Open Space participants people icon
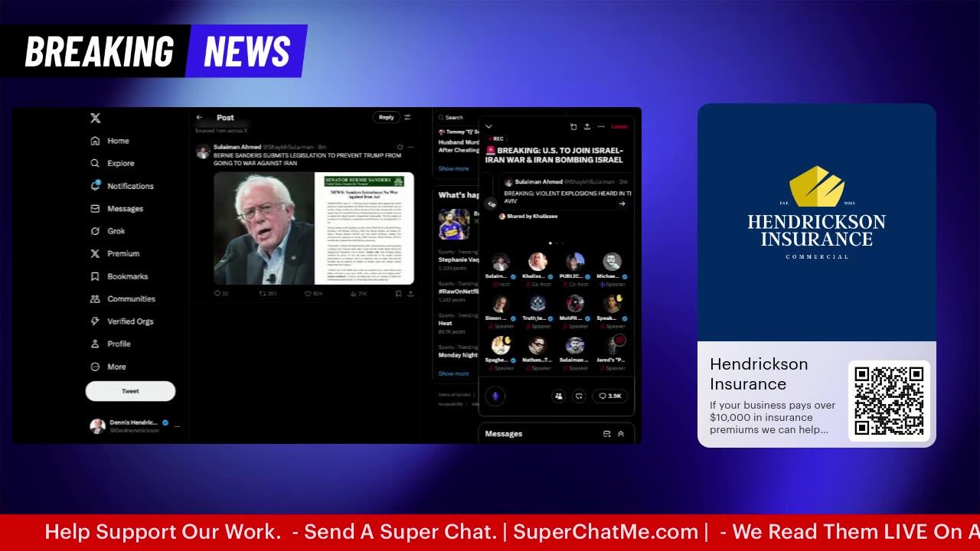Viewport: 980px width, 551px height. point(558,396)
